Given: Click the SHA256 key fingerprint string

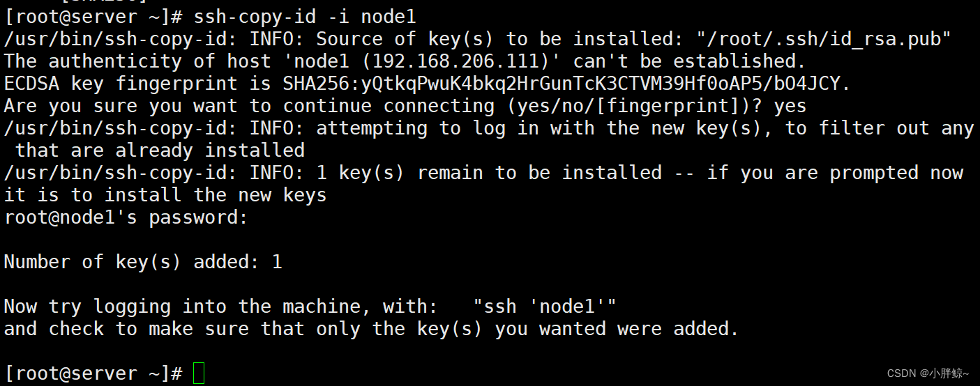Looking at the screenshot, I should pos(566,84).
